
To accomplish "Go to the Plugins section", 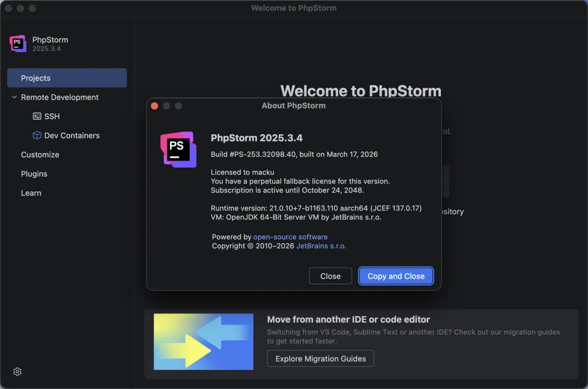I will 34,174.
